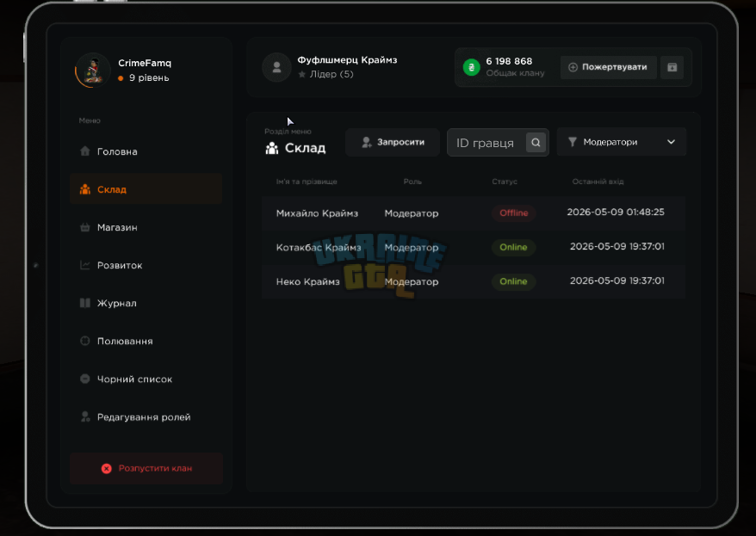Click the 9 рівень level text
Viewport: 756px width, 536px height.
(x=149, y=78)
